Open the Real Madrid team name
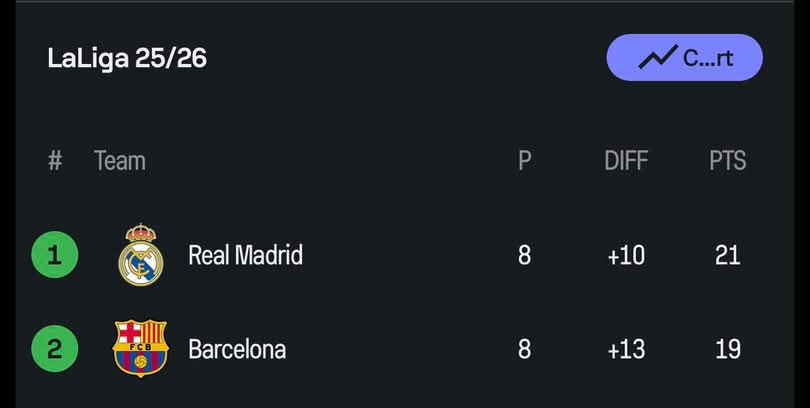810x408 pixels. [x=245, y=255]
